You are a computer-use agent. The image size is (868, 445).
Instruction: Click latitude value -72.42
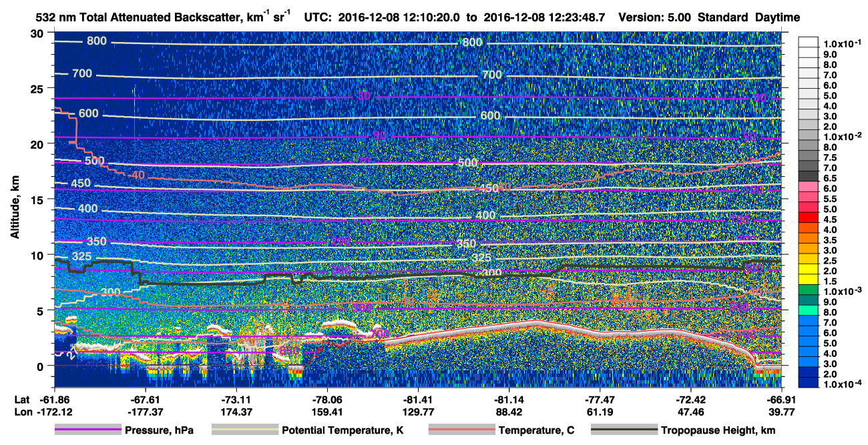click(691, 400)
